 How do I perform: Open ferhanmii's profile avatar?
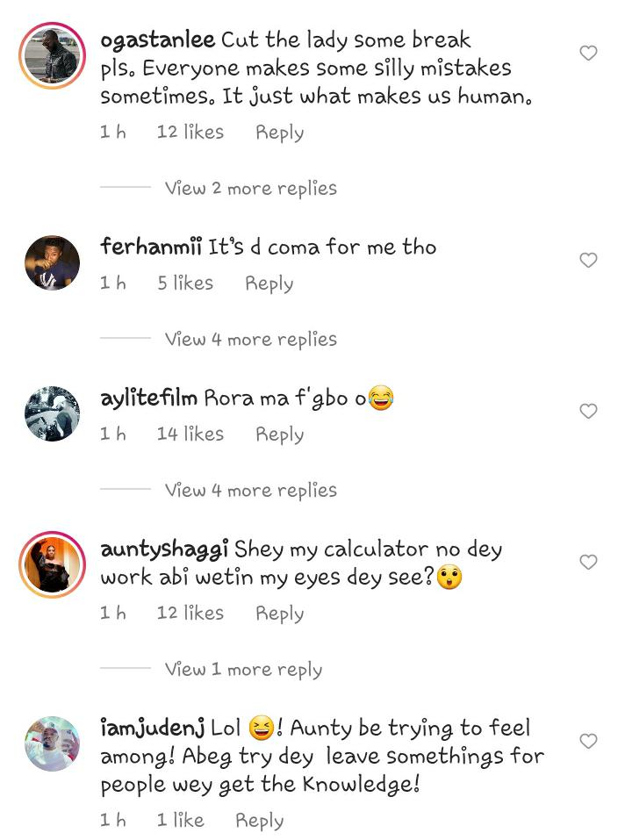[x=52, y=262]
